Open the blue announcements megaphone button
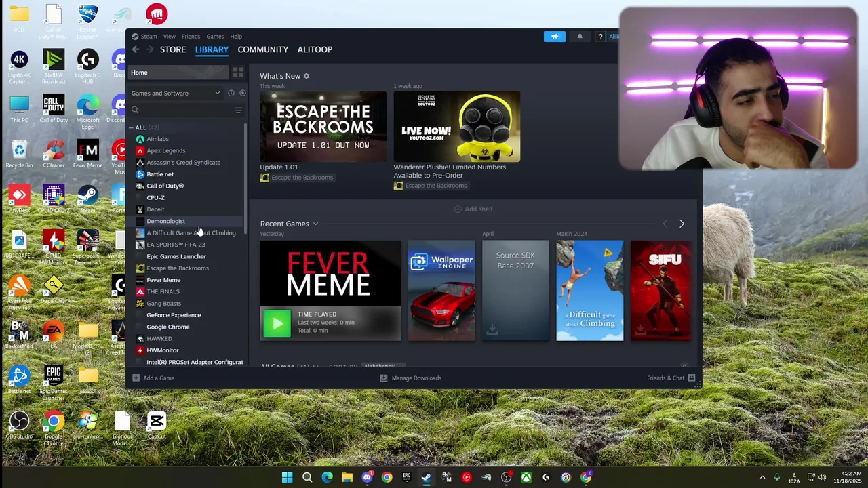The height and width of the screenshot is (488, 868). [x=554, y=37]
